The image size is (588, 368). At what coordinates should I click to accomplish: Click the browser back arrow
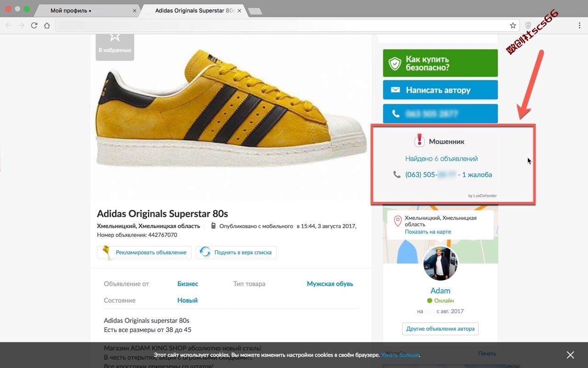tap(8, 26)
